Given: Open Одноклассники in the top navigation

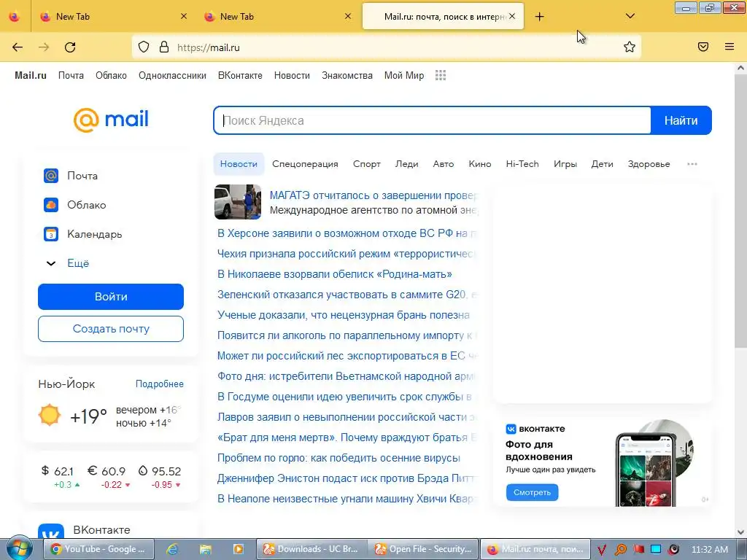Looking at the screenshot, I should pos(172,75).
